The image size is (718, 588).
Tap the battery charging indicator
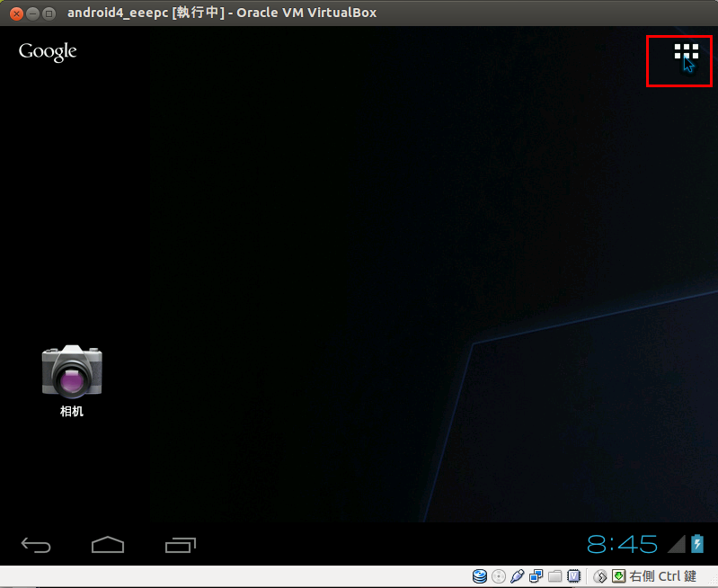click(x=697, y=544)
